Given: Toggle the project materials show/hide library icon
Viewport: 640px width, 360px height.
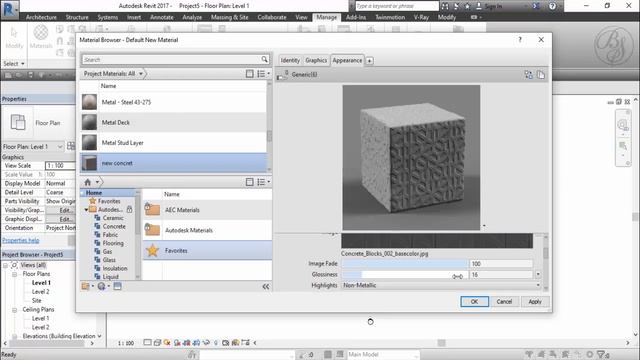Looking at the screenshot, I should [x=249, y=74].
